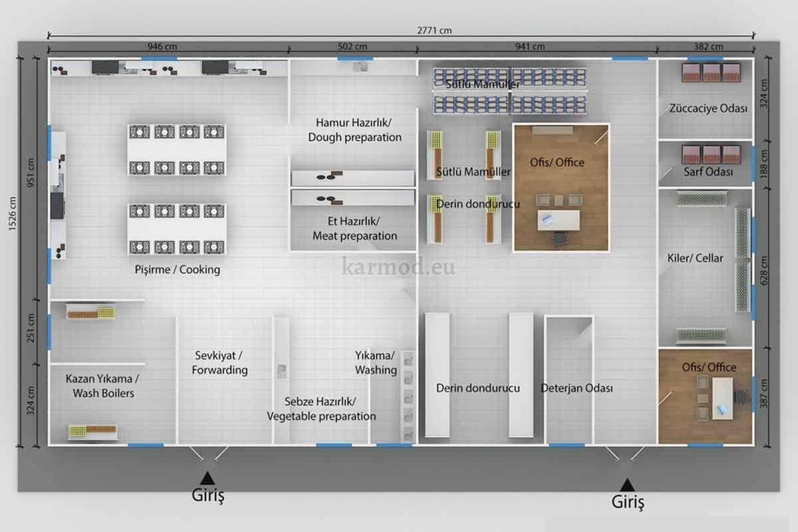Click the Sebze Hazırlık / Vegetable preparation label
This screenshot has width=798, height=532.
click(321, 409)
